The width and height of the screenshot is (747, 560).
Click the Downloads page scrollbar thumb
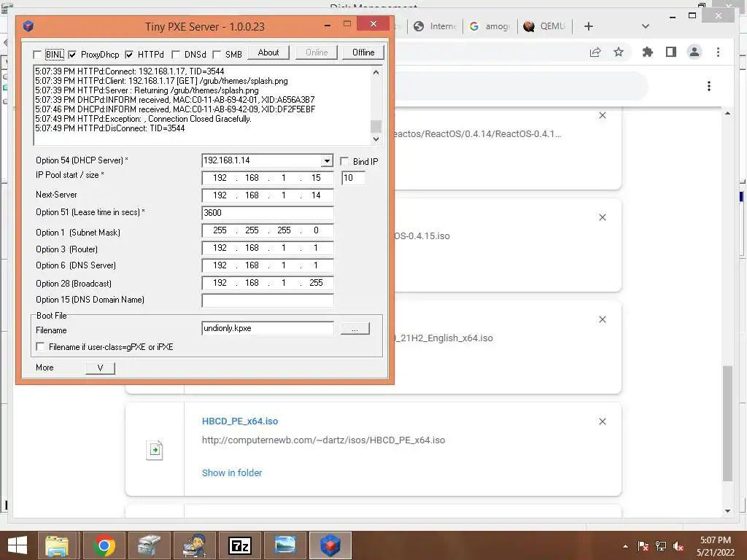pyautogui.click(x=727, y=424)
